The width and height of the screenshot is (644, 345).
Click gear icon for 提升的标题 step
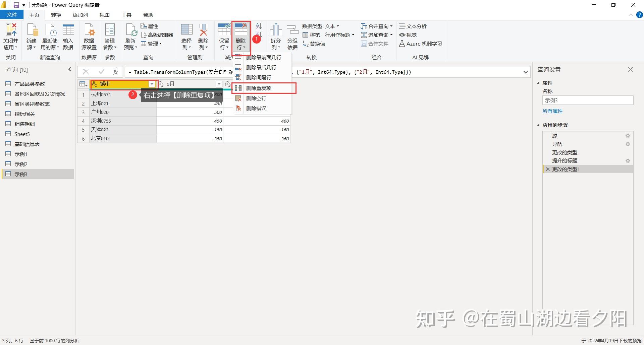click(x=628, y=161)
